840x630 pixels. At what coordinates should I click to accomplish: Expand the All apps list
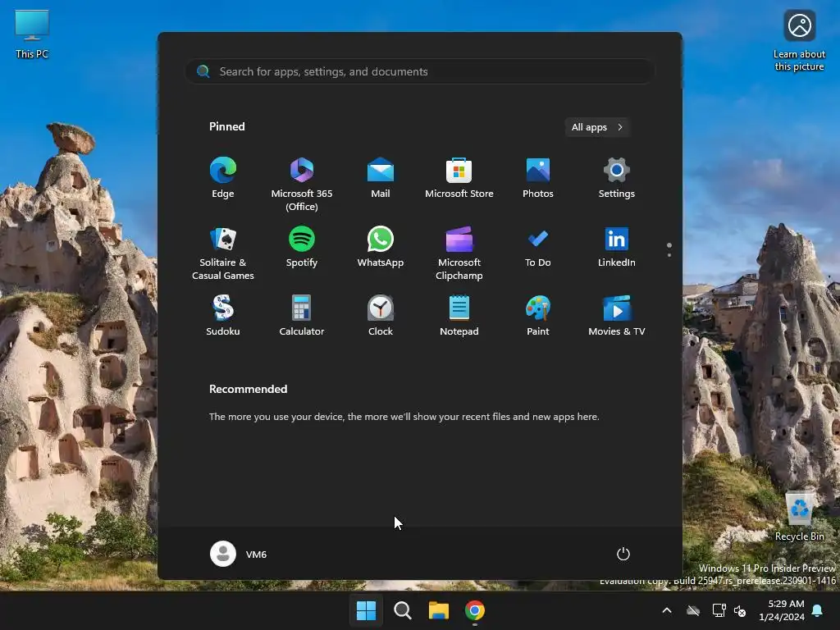tap(597, 127)
